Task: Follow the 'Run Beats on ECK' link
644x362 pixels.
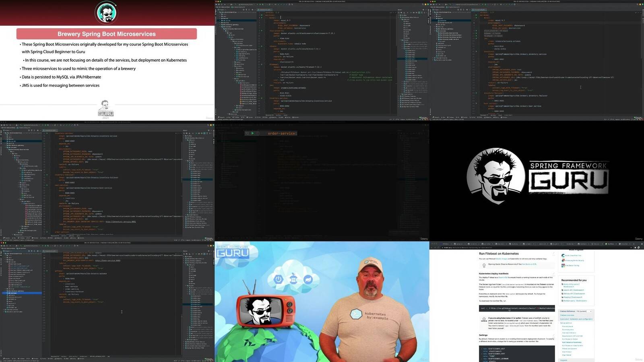Action: click(x=529, y=264)
